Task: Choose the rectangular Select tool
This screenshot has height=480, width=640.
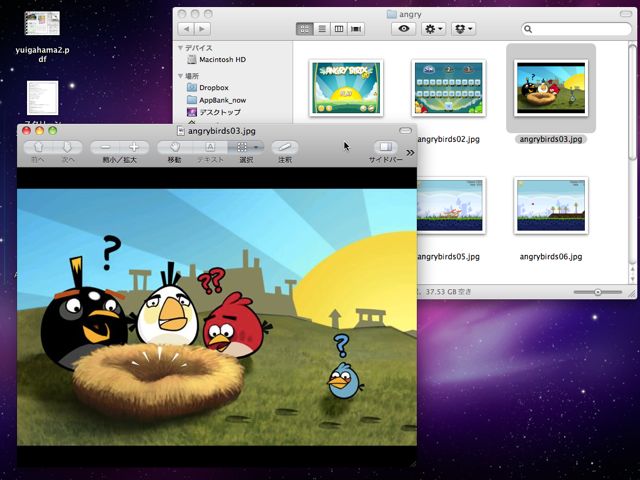Action: pyautogui.click(x=241, y=147)
